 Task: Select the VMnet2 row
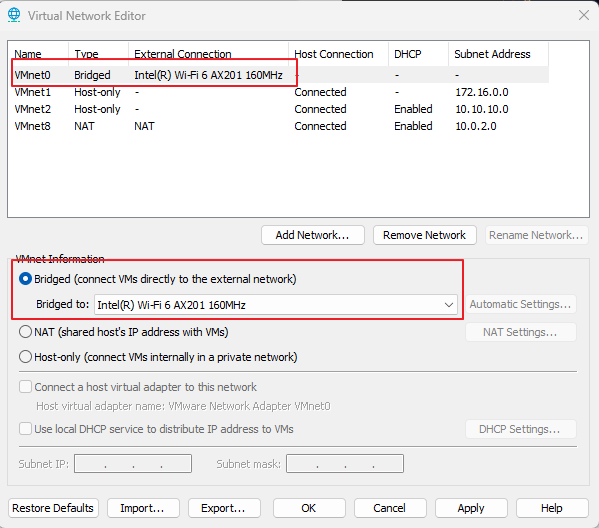tap(278, 109)
